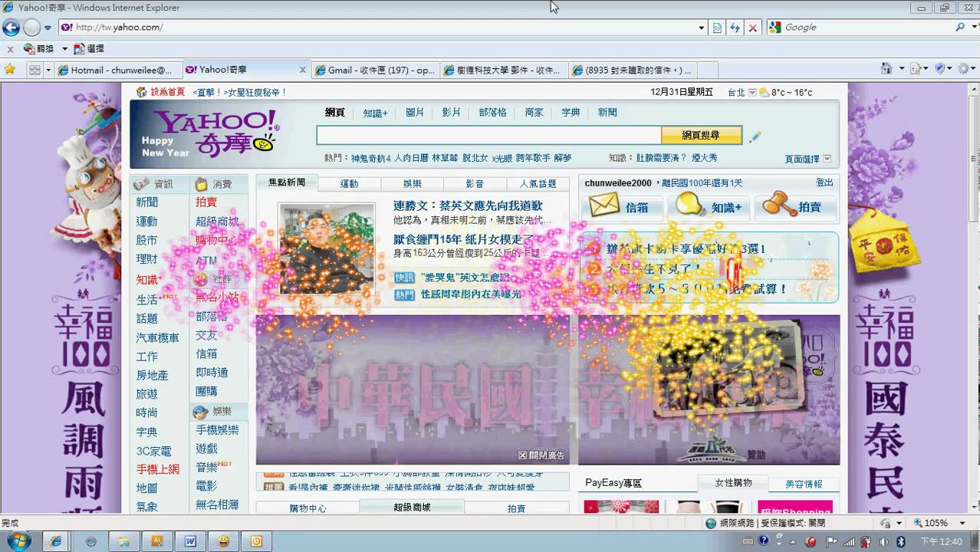
Task: Open the 手機上網 sidebar link
Action: pos(158,469)
